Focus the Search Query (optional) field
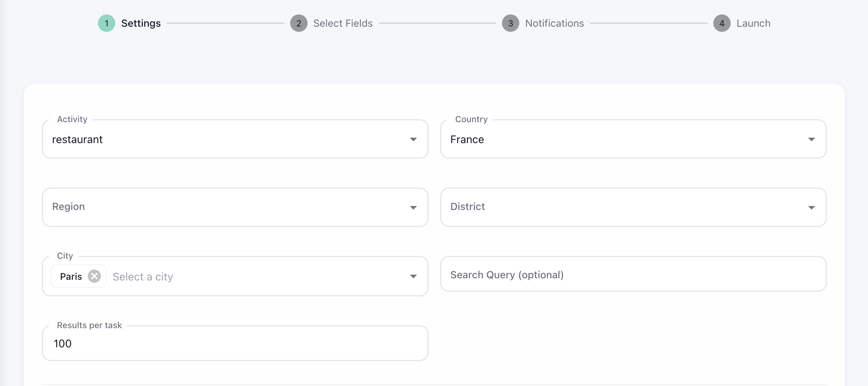 pos(632,275)
